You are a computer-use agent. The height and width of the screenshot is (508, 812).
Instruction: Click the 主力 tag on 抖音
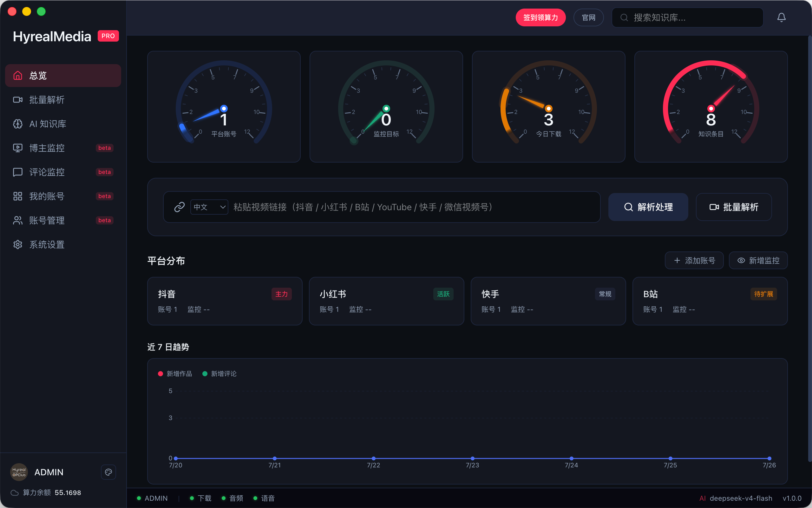coord(282,294)
